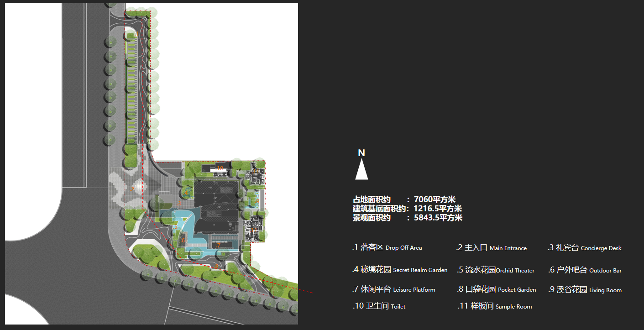Click orange marker 9 on the plan
The image size is (644, 330).
(x=257, y=201)
